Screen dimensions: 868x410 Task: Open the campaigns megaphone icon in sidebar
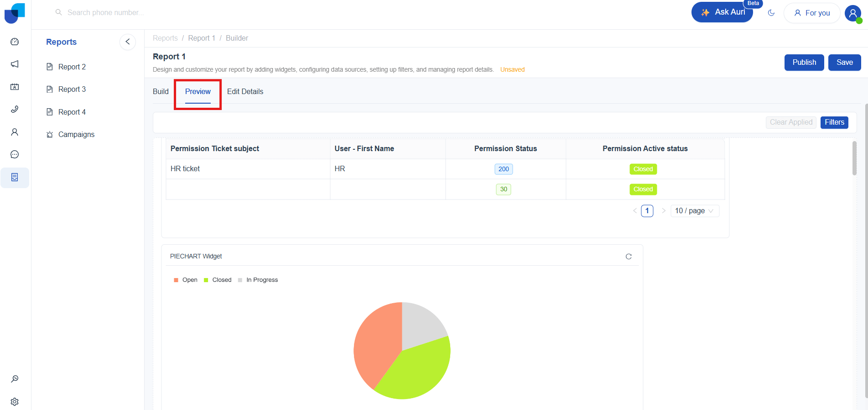pyautogui.click(x=15, y=64)
